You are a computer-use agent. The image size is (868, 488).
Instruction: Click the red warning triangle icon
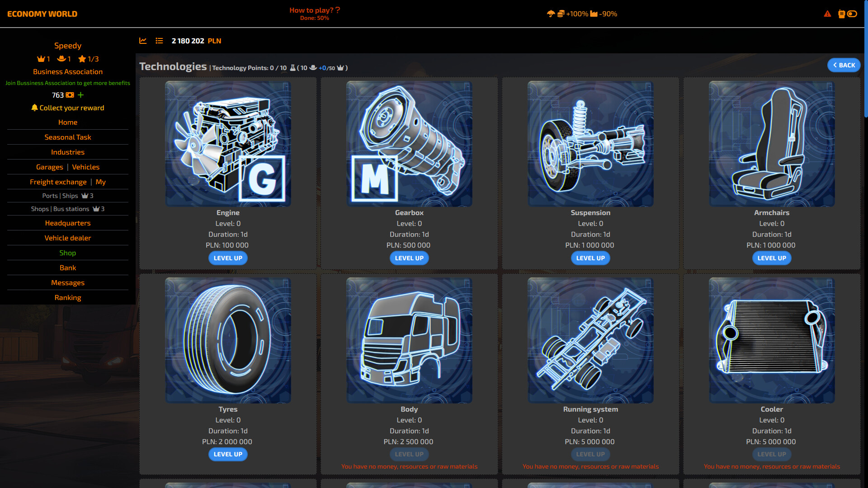click(x=827, y=14)
